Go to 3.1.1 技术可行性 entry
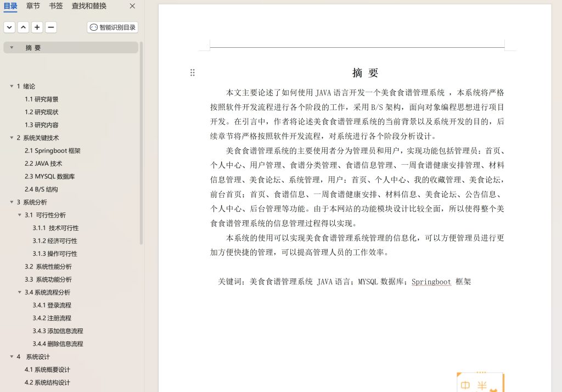Image resolution: width=562 pixels, height=392 pixels. pyautogui.click(x=55, y=228)
